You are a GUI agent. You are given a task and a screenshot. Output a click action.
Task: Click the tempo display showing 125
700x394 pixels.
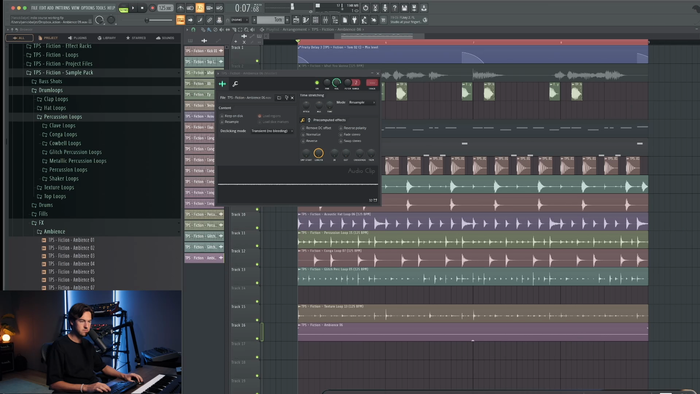click(x=166, y=8)
